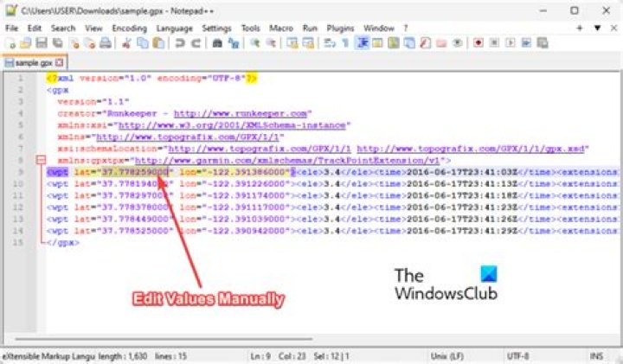Click the New file toolbar icon

10,42
